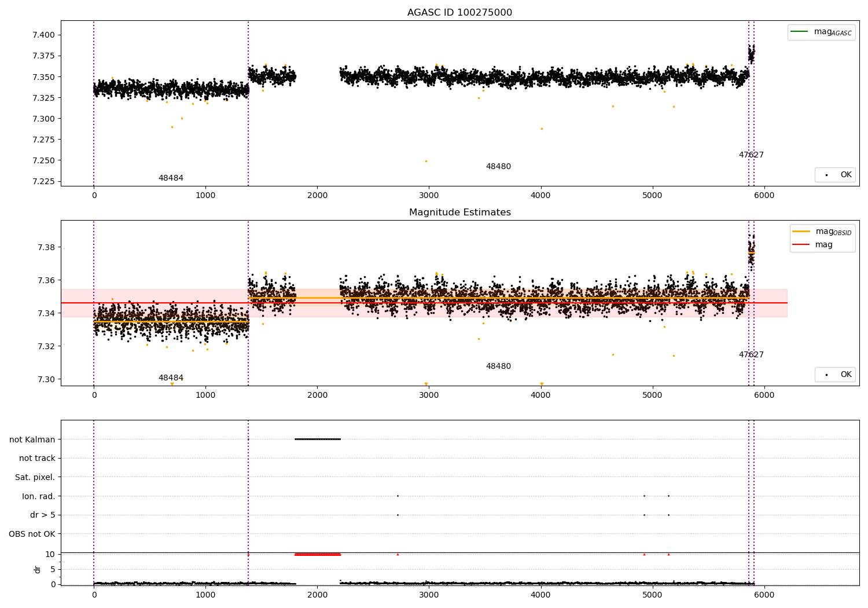Click the horizontal red mag line in Magnitude Estimates
The width and height of the screenshot is (868, 608).
click(x=424, y=303)
